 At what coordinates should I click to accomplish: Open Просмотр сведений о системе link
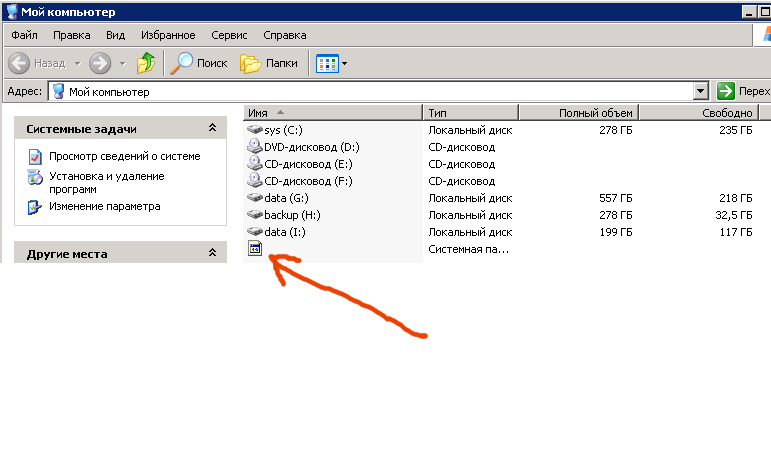pyautogui.click(x=124, y=156)
